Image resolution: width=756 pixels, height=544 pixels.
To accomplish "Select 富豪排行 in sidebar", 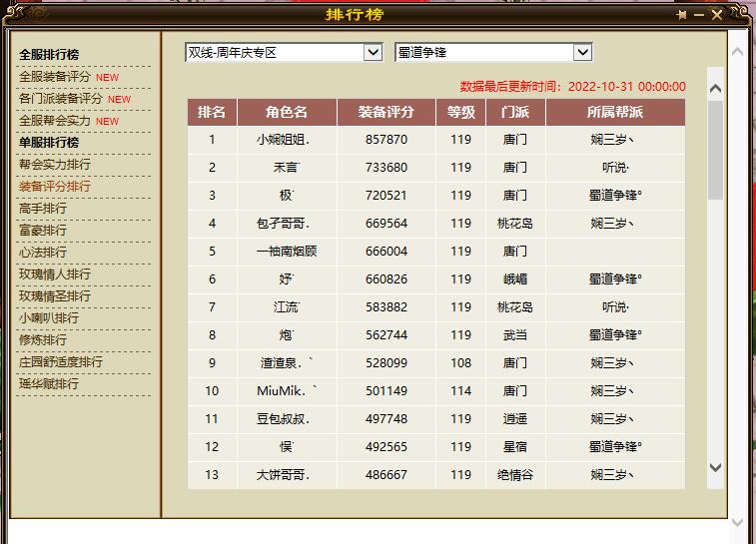I will point(42,231).
